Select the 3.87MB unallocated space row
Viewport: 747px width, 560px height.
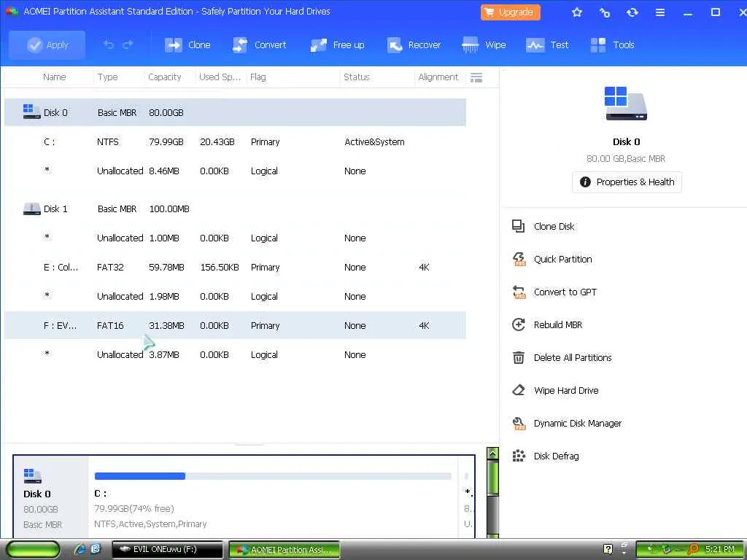point(235,355)
